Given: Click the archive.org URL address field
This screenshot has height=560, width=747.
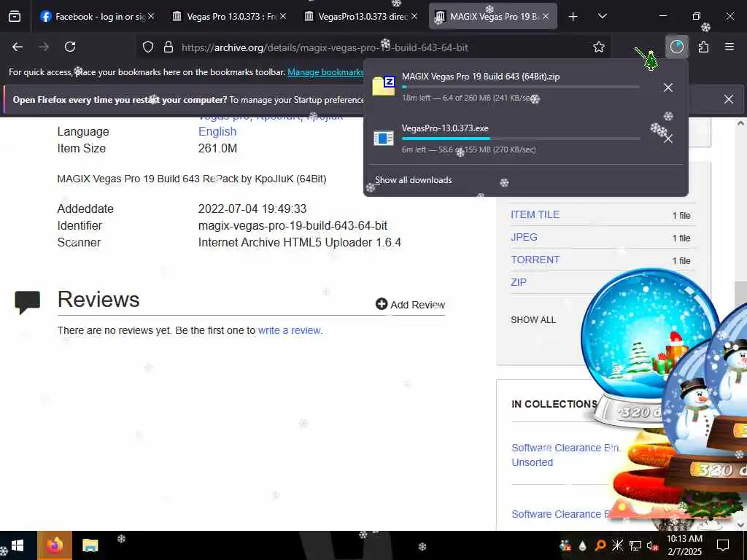Looking at the screenshot, I should pos(371,47).
